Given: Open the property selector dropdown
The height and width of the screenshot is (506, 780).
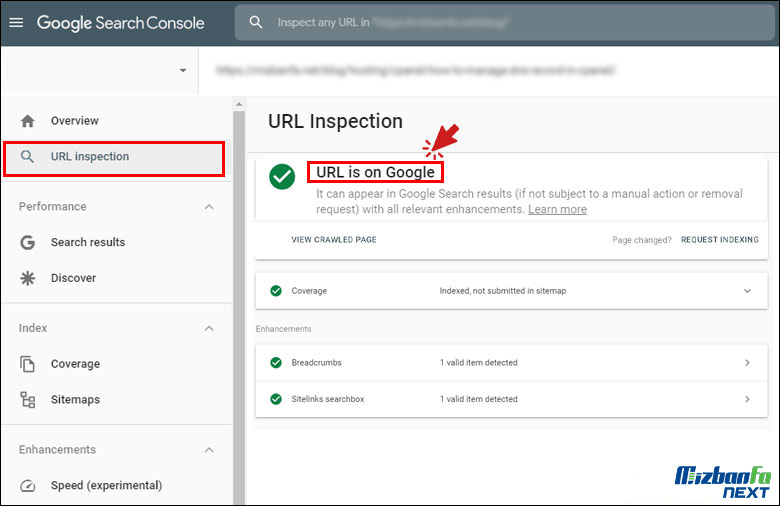Looking at the screenshot, I should pos(183,71).
